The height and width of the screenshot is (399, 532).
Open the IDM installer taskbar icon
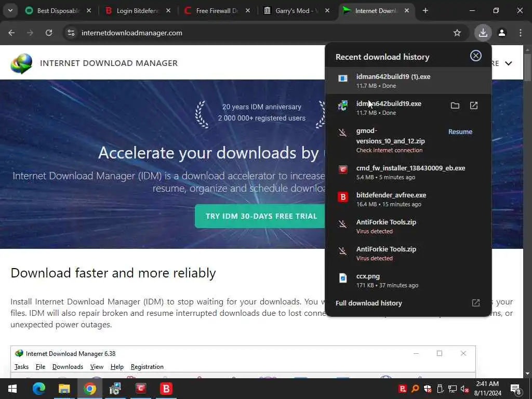coord(115,389)
